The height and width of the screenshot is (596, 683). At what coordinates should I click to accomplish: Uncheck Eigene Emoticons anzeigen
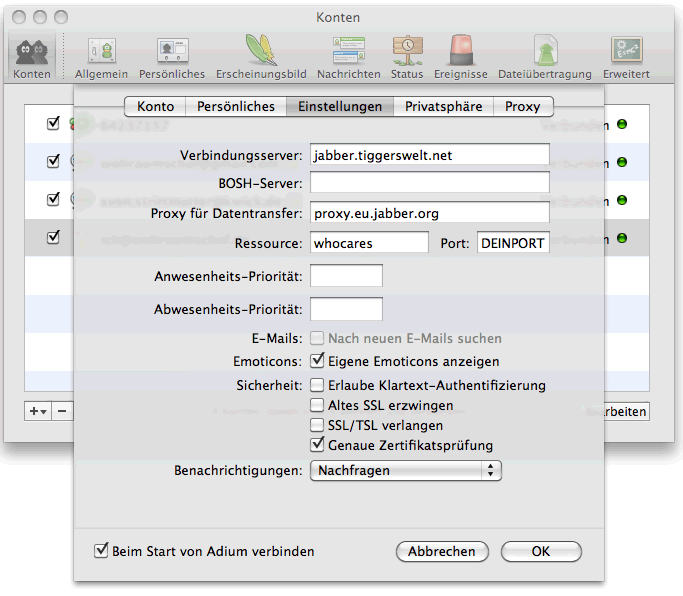317,361
